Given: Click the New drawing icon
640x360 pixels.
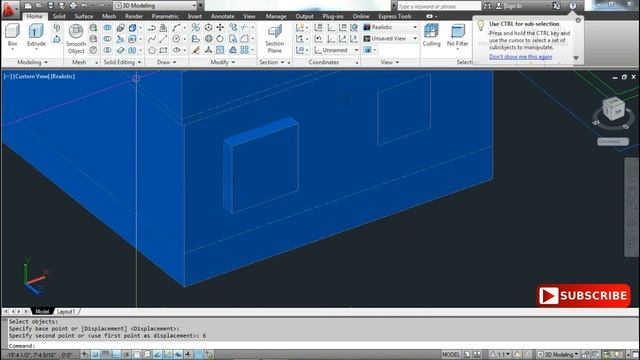Looking at the screenshot, I should point(28,5).
